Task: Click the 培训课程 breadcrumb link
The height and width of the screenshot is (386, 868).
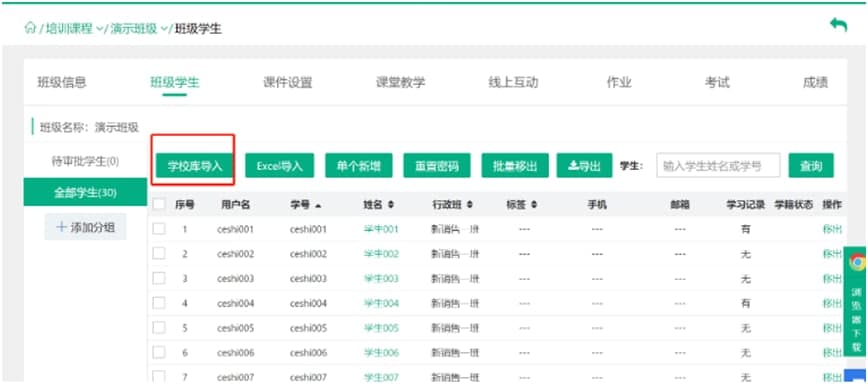Action: 69,29
